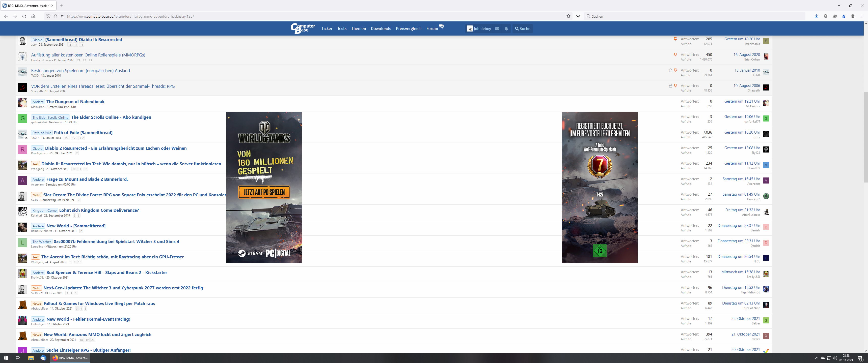Click the trash can toolbar extension
This screenshot has height=363, width=868.
tap(853, 16)
